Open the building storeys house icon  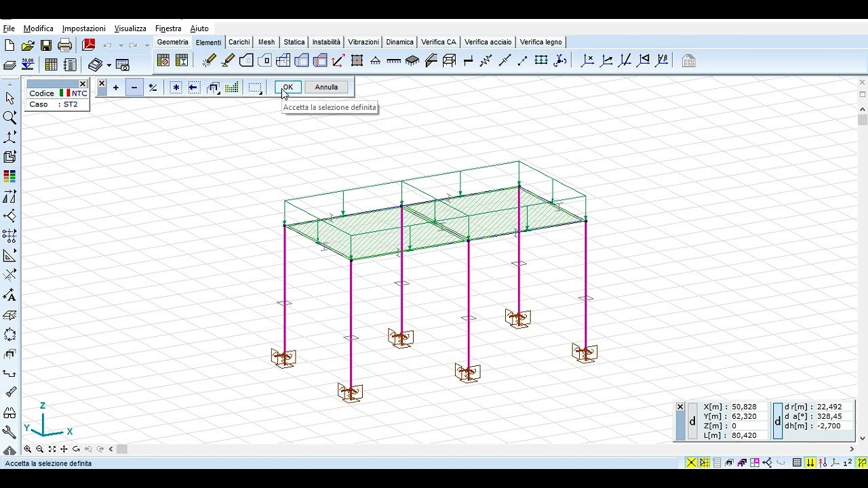tap(688, 61)
